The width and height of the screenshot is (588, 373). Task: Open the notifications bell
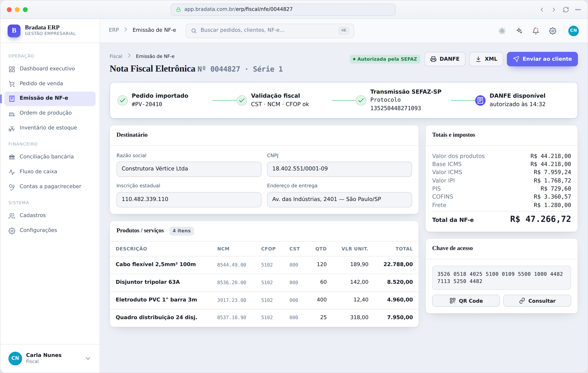(x=536, y=31)
